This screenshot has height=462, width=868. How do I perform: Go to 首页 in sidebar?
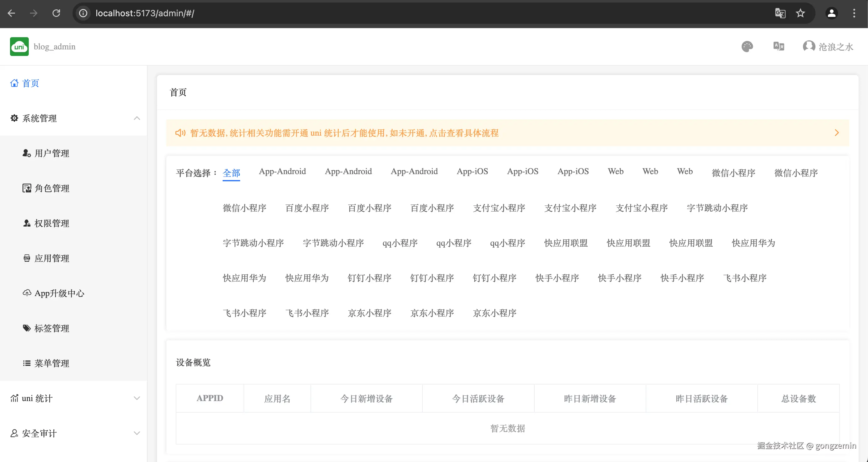click(x=30, y=83)
